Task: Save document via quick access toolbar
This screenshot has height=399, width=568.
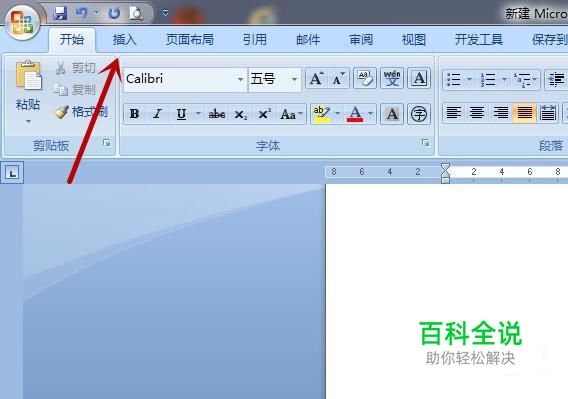Action: pos(60,14)
